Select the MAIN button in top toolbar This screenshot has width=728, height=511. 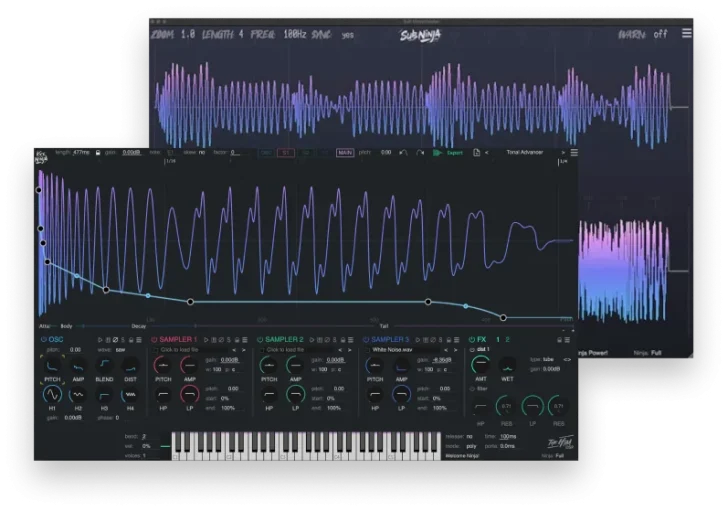[x=344, y=153]
